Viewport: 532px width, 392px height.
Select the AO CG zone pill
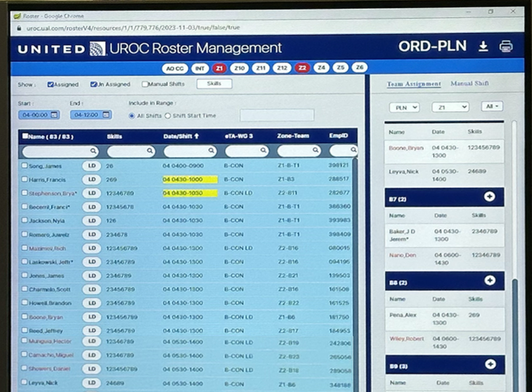click(x=175, y=68)
